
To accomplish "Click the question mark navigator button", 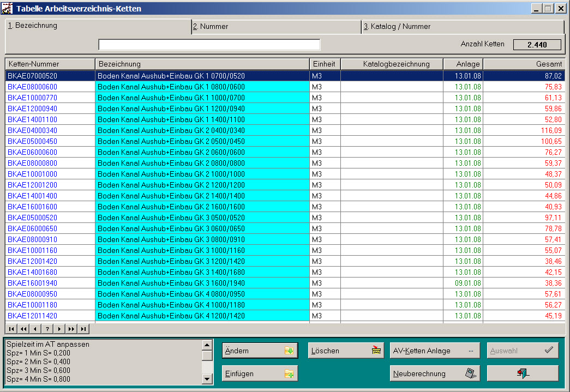I will tap(47, 329).
